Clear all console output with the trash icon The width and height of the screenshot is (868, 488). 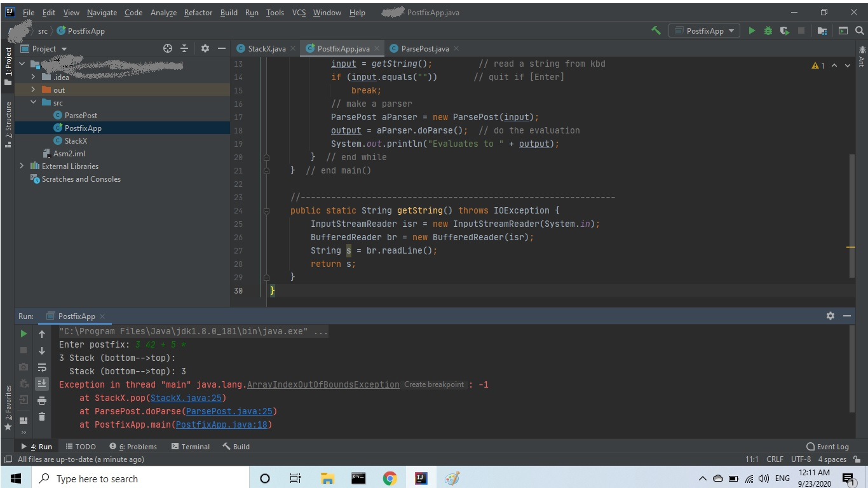click(42, 417)
